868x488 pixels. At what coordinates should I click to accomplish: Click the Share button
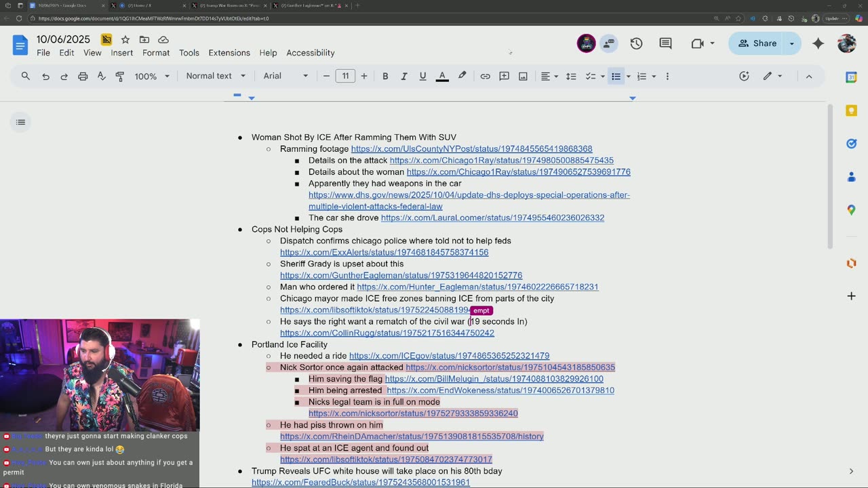click(757, 43)
